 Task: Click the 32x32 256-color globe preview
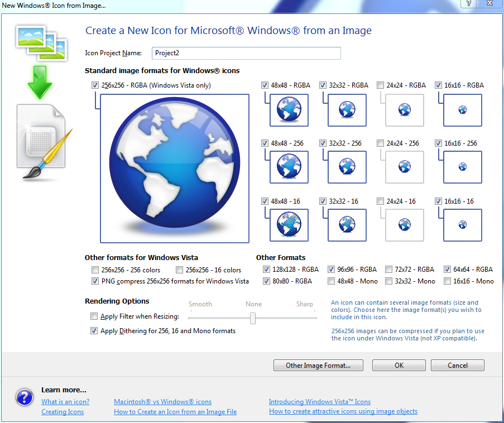pos(347,167)
